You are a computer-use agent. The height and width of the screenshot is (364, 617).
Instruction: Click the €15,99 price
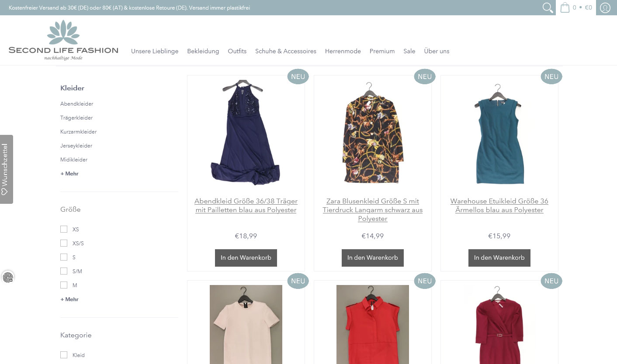tap(499, 236)
